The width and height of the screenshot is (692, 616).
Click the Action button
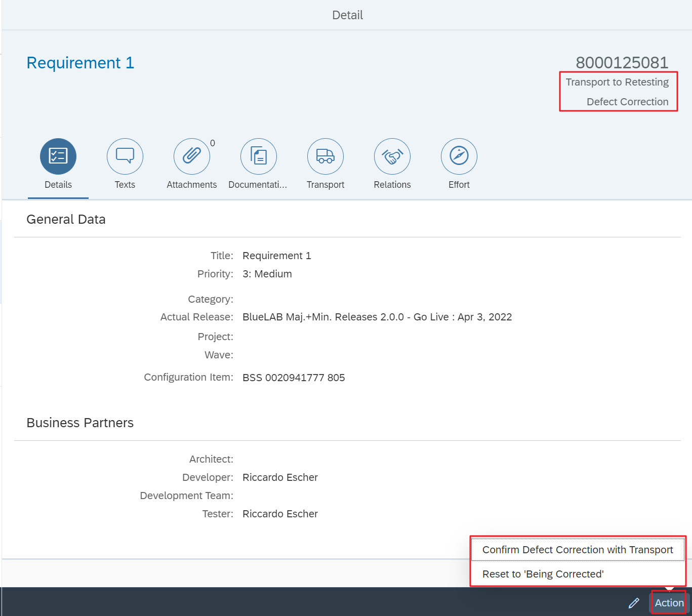point(669,603)
